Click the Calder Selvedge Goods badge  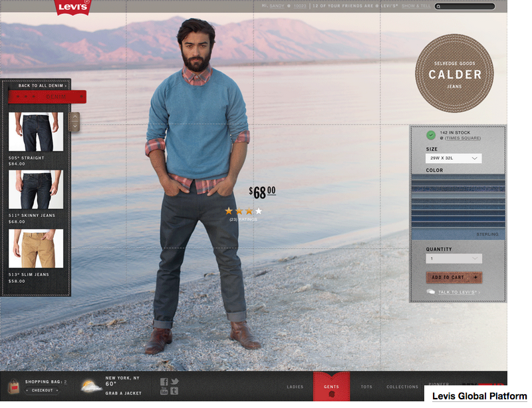(x=454, y=73)
